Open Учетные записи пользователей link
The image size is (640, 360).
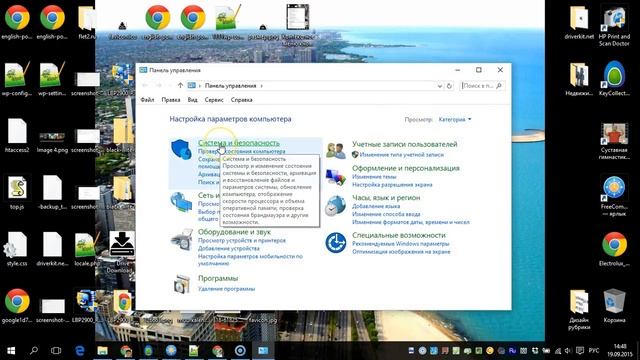pos(404,144)
